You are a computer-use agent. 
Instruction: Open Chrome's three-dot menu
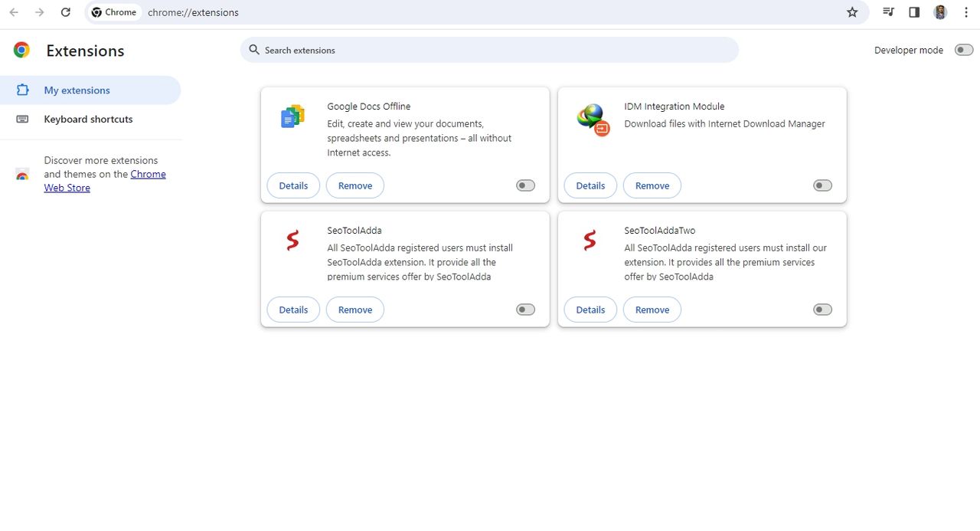pos(965,12)
